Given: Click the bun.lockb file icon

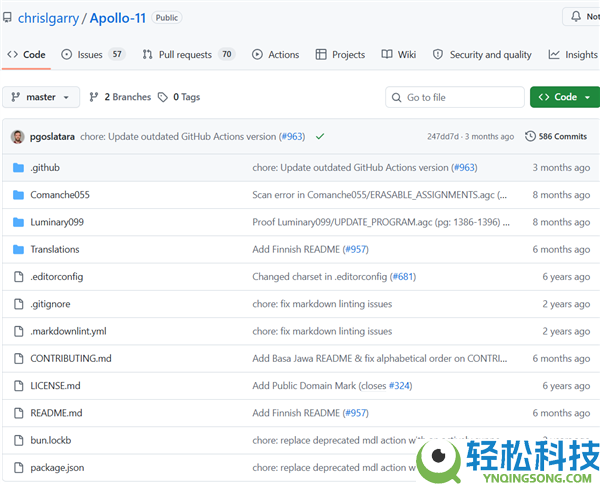Looking at the screenshot, I should pos(18,440).
